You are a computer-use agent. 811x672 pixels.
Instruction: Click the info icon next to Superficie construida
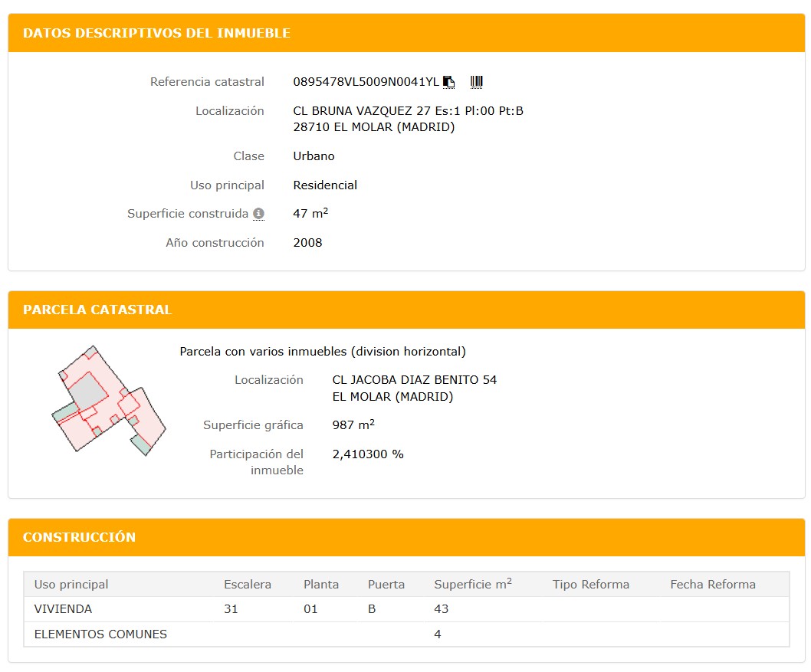tap(259, 214)
